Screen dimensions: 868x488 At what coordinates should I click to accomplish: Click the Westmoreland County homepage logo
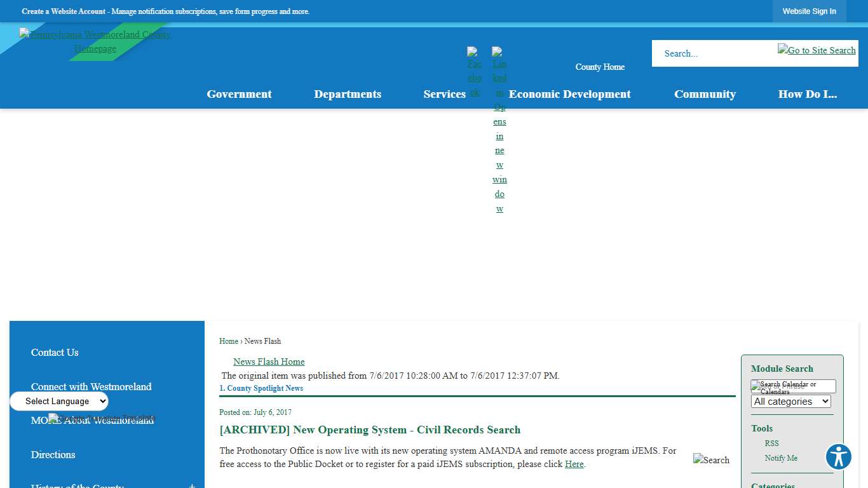pos(95,41)
